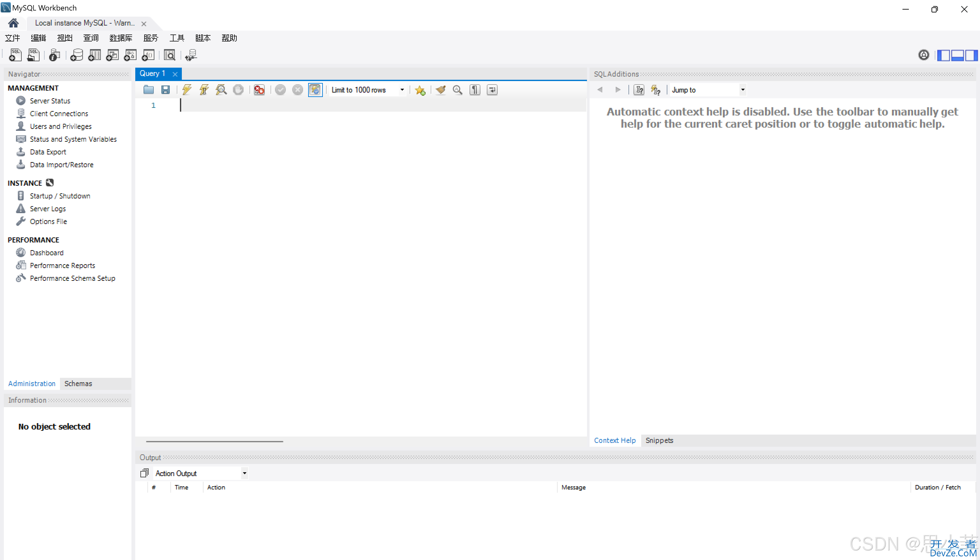Save snippet star icon
Viewport: 980px width, 560px height.
click(x=420, y=90)
